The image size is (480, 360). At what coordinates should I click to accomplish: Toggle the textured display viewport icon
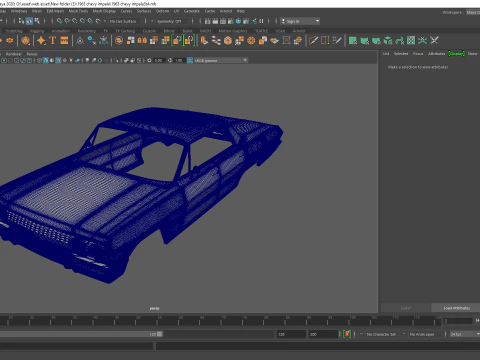click(x=64, y=60)
